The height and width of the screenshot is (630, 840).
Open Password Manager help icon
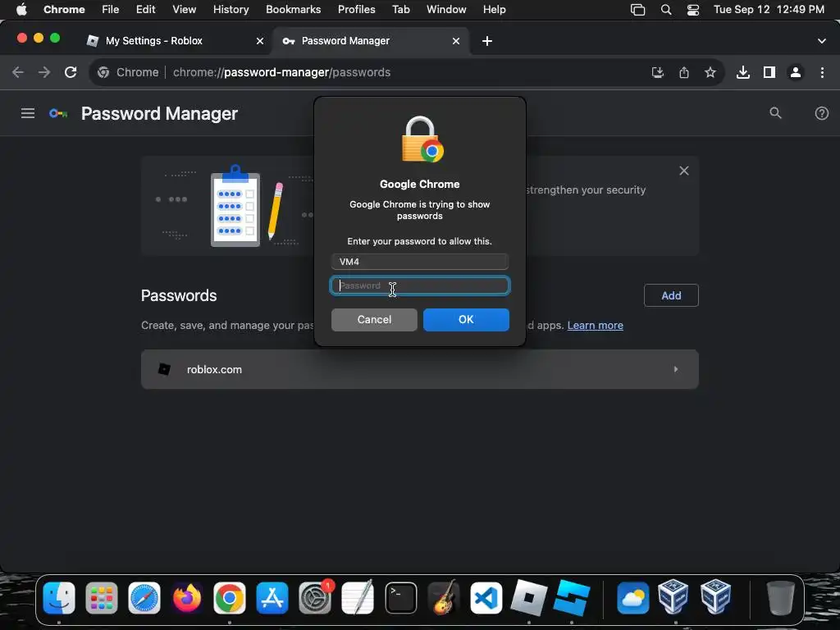821,113
